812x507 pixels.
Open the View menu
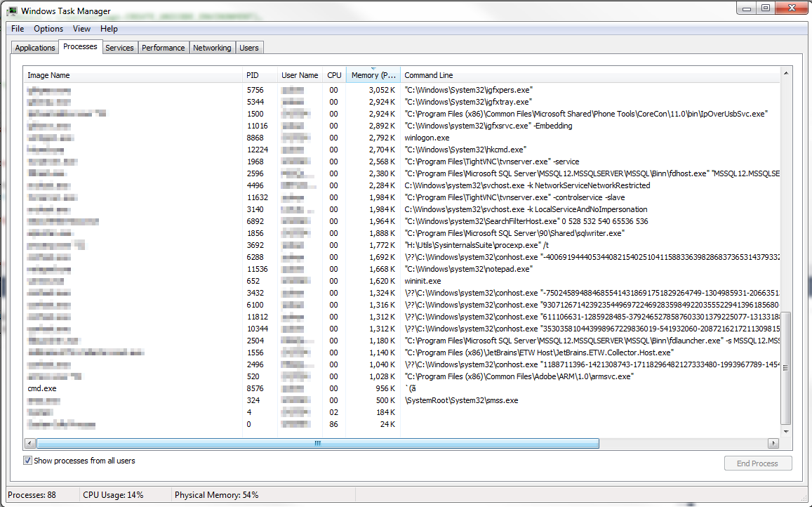[81, 29]
